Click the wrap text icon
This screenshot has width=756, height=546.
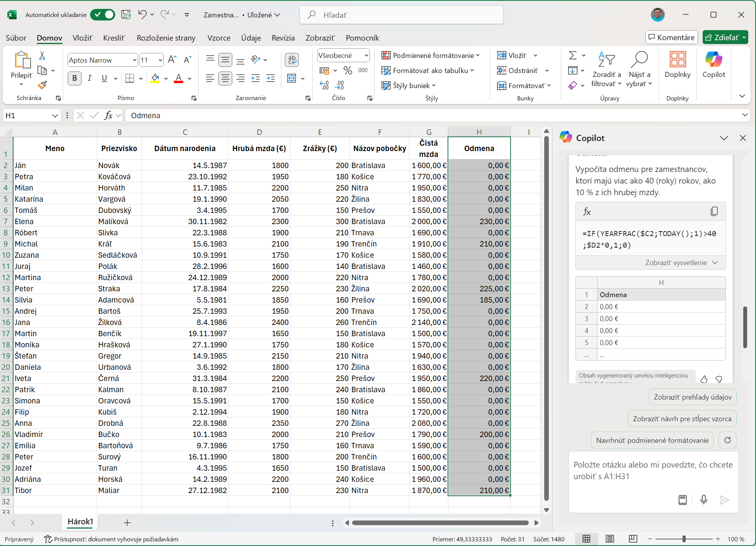pyautogui.click(x=292, y=60)
